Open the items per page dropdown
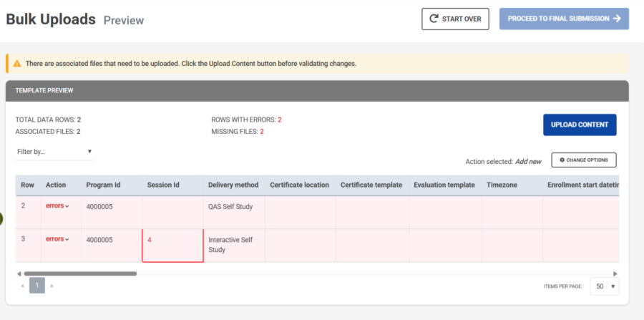This screenshot has width=644, height=320. pos(604,286)
